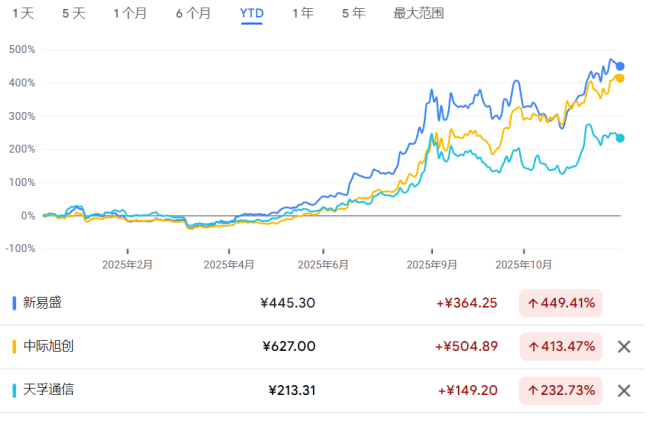This screenshot has width=656, height=421.
Task: Remove 中际旭创 from the comparison
Action: pos(623,347)
